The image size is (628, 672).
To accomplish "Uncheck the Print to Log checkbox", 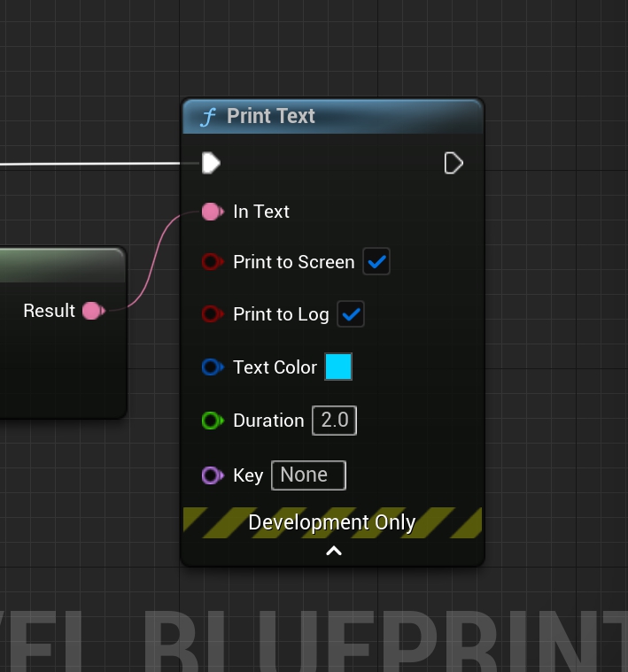I will point(351,314).
